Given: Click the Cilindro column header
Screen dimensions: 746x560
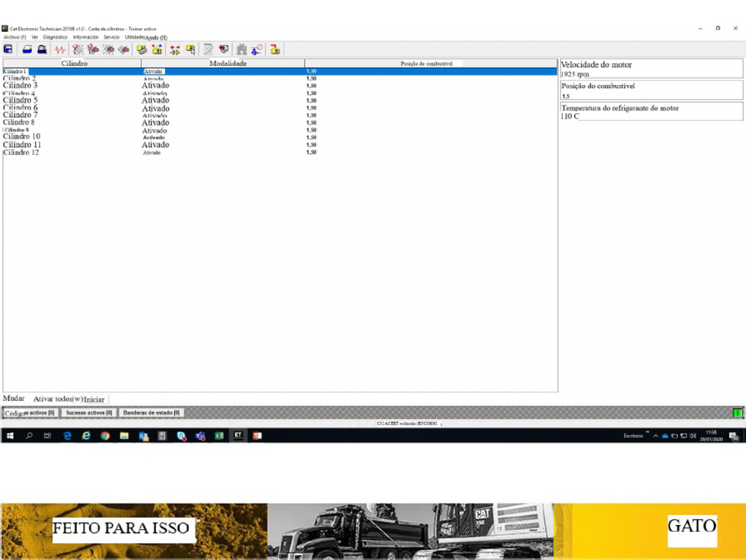Looking at the screenshot, I should [72, 63].
